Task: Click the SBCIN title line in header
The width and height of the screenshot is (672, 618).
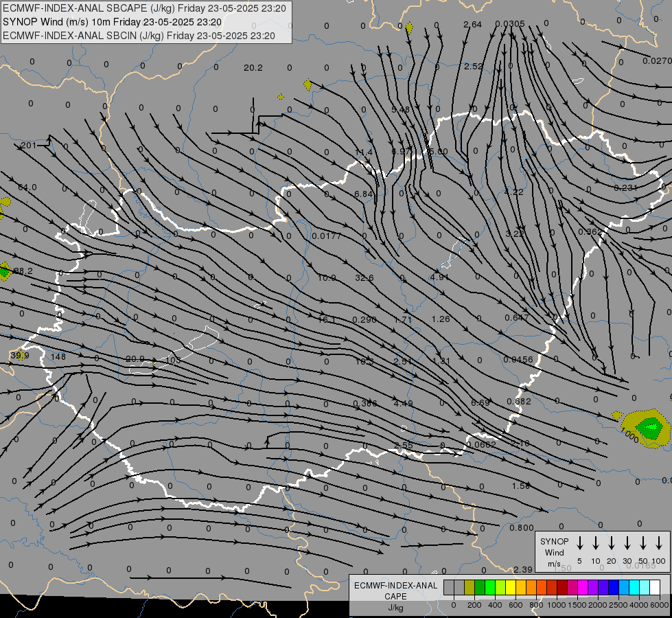Action: 139,36
